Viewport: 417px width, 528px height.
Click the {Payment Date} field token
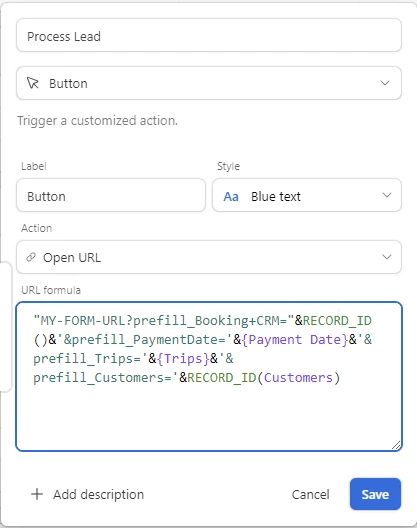coord(295,339)
